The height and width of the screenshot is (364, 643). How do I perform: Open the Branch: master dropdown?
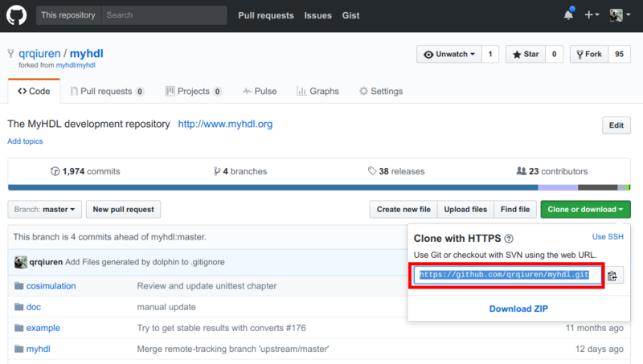[45, 210]
